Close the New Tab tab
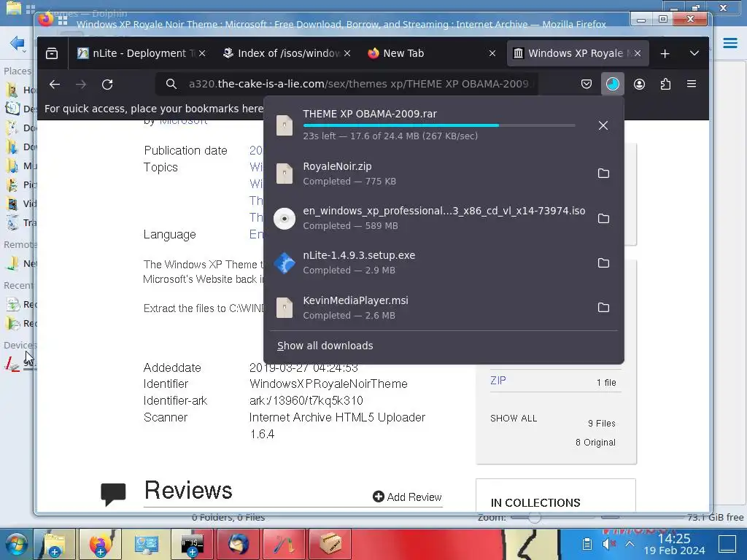This screenshot has width=747, height=560. coord(492,53)
